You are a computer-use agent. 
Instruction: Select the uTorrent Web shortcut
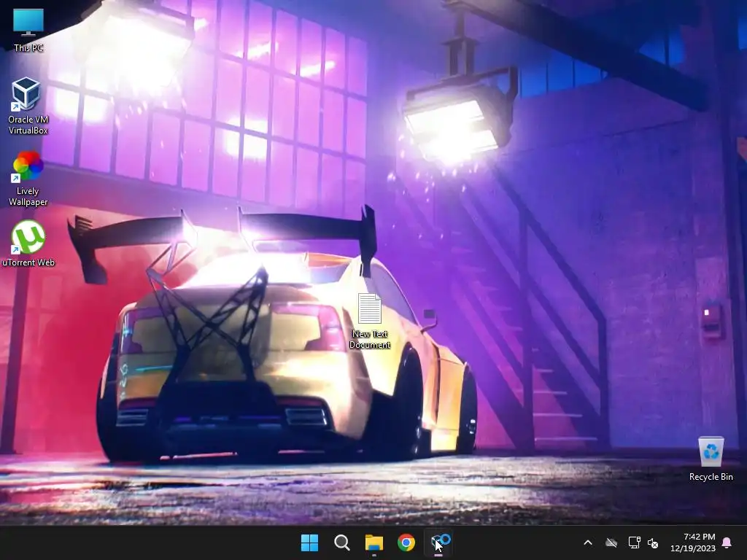click(28, 244)
